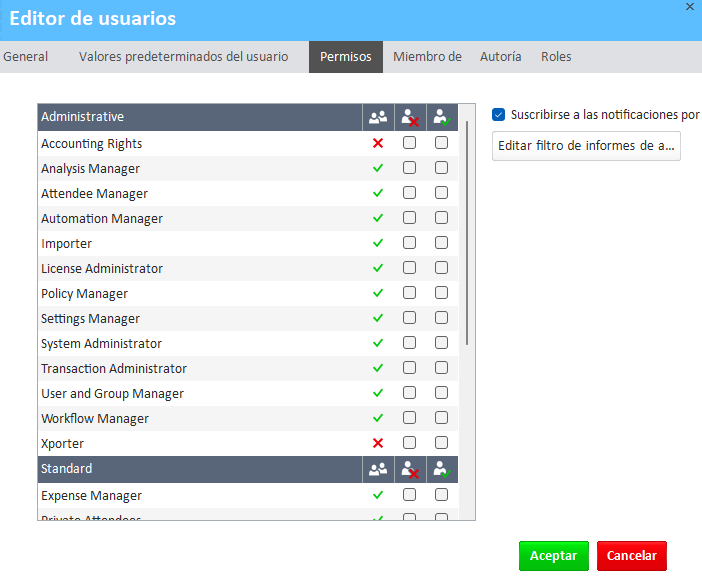Click the green check status for Importer
Screen dimensions: 702x580
point(378,243)
